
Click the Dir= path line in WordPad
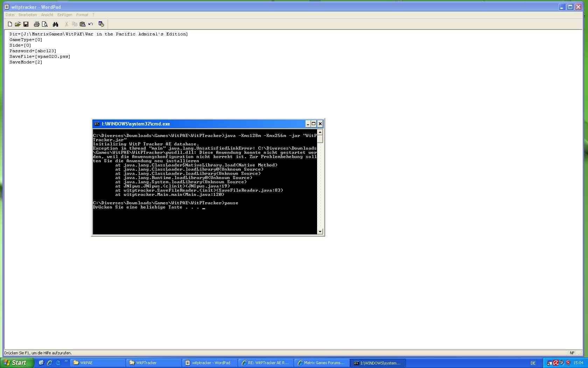pyautogui.click(x=99, y=34)
